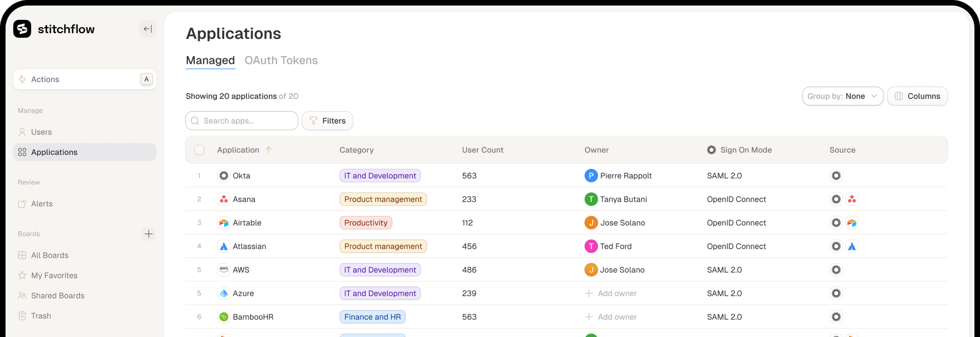This screenshot has height=337, width=980.
Task: Click SAML 2.0 in Okta row
Action: click(x=724, y=176)
